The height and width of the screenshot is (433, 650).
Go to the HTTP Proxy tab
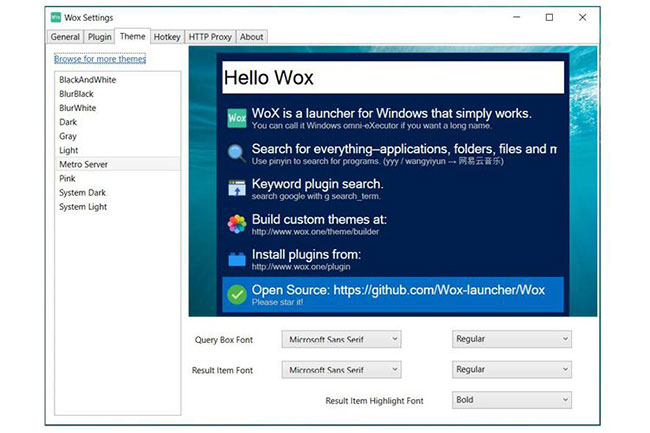[x=210, y=37]
